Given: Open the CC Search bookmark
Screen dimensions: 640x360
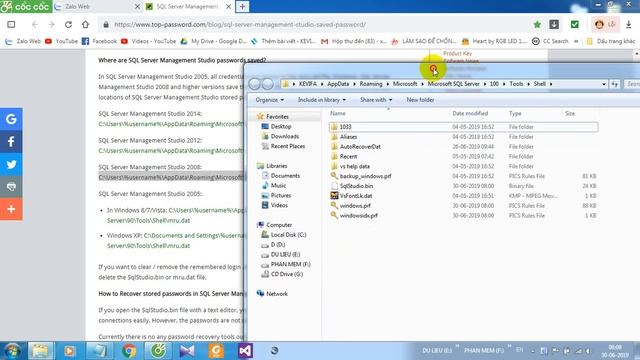Looking at the screenshot, I should (x=550, y=41).
